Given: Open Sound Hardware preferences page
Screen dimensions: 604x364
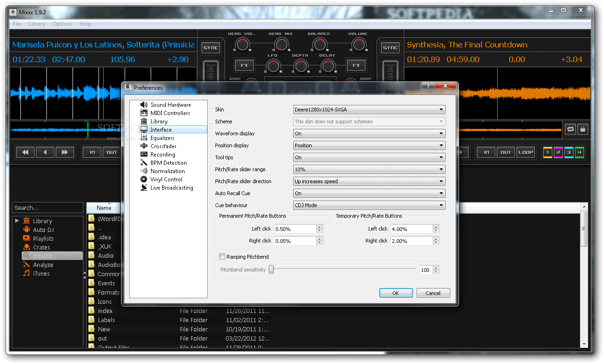Looking at the screenshot, I should click(165, 105).
